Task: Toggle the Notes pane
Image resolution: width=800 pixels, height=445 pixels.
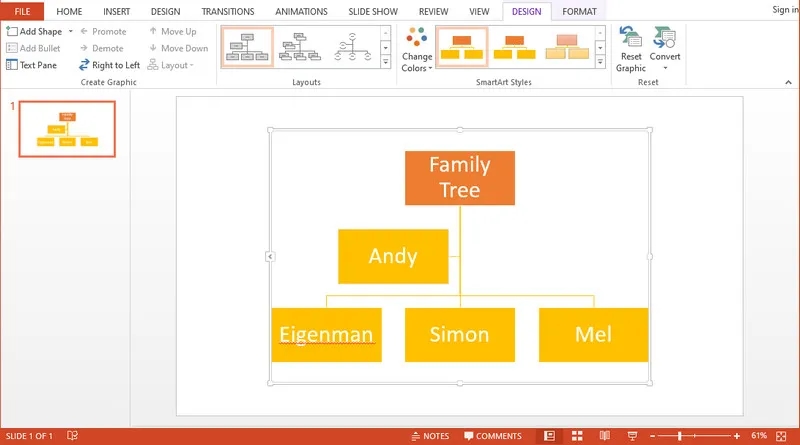Action: [429, 436]
